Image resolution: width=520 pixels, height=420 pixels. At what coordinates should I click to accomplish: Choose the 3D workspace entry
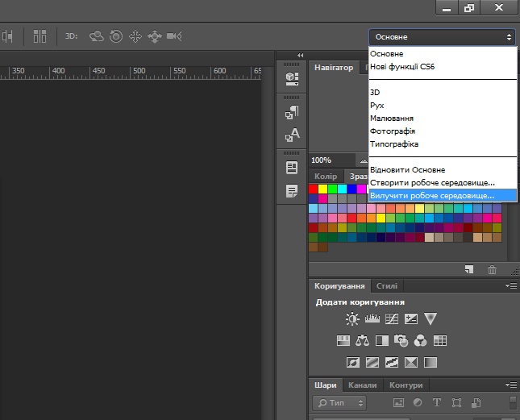(443, 93)
